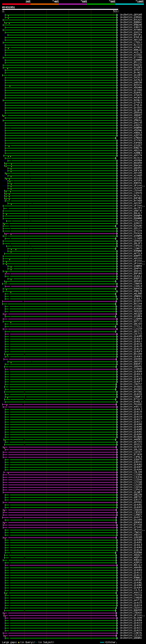The image size is (146, 644).
Task: Open hit UniRef100_Q3MG81
Action: click(x=131, y=17)
